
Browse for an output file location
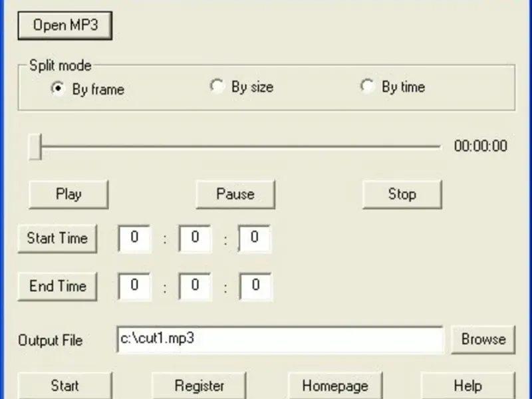pos(483,340)
